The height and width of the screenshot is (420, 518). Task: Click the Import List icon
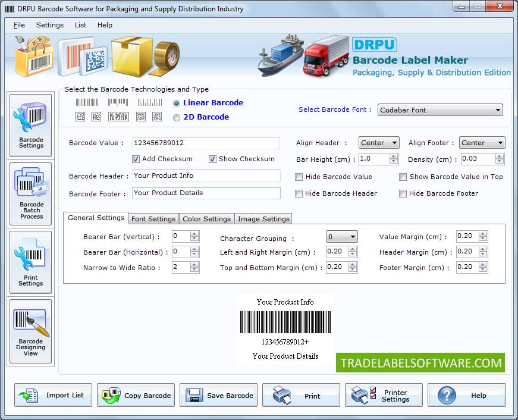point(29,395)
